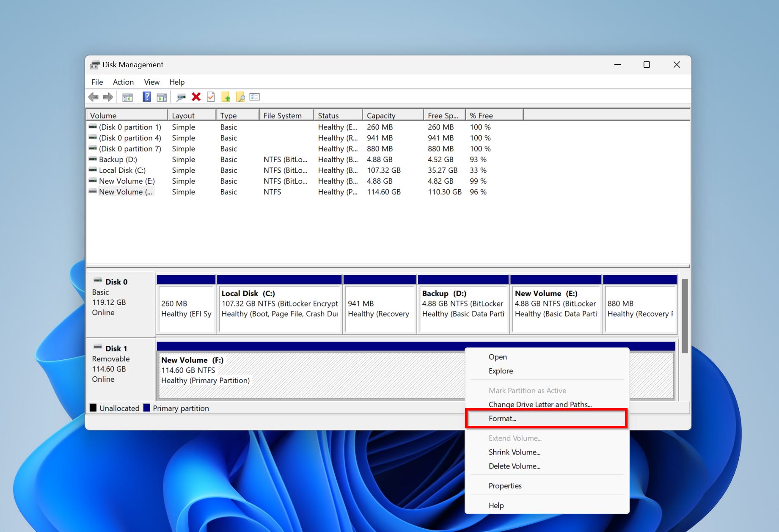Click the checklist settings toolbar icon

(254, 97)
